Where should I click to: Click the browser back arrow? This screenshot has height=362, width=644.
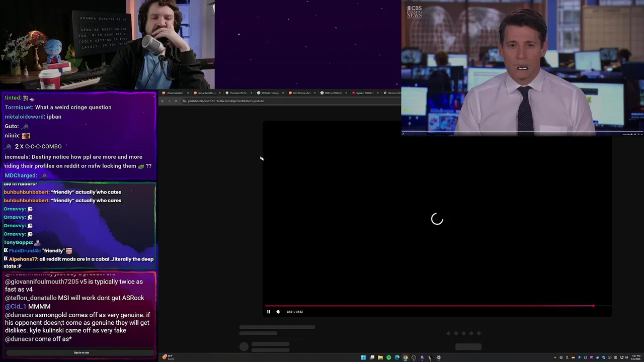pos(163,101)
